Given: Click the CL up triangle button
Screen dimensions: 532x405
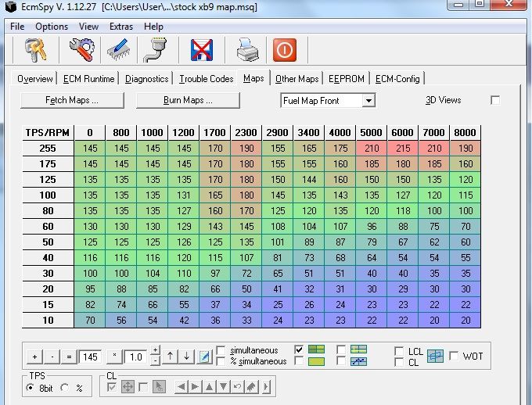Looking at the screenshot, I should [x=210, y=387].
